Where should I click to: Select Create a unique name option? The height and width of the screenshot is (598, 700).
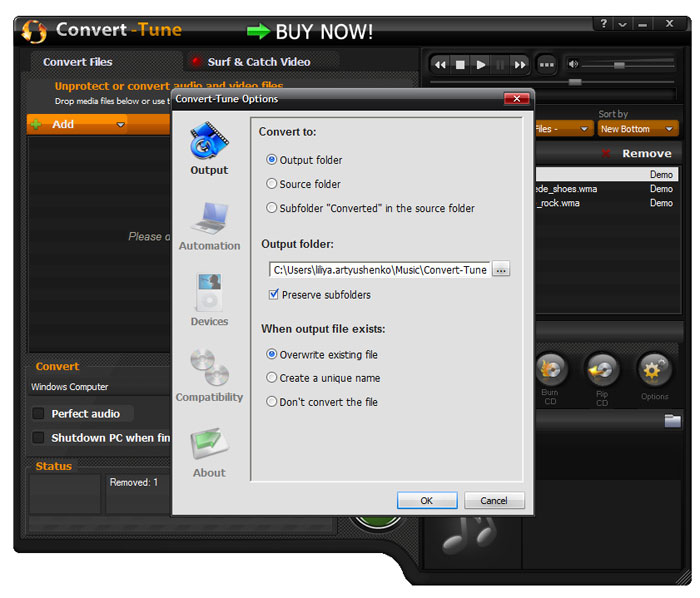271,378
